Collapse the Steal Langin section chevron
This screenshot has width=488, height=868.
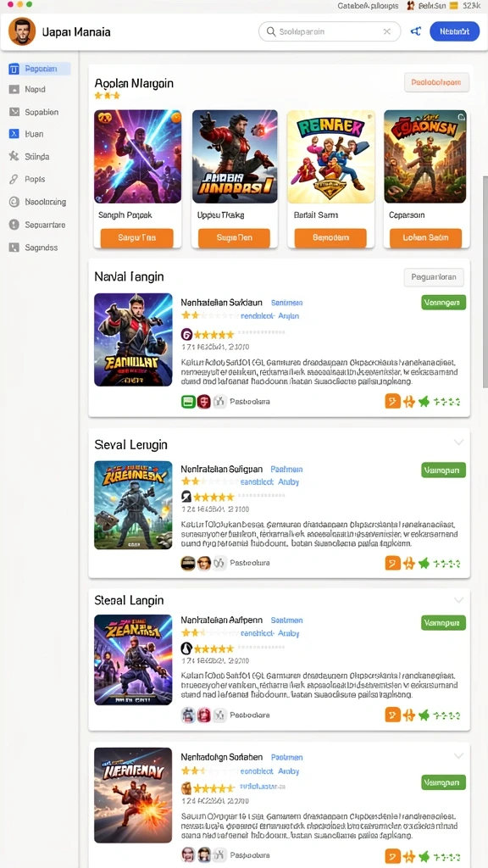click(x=458, y=600)
